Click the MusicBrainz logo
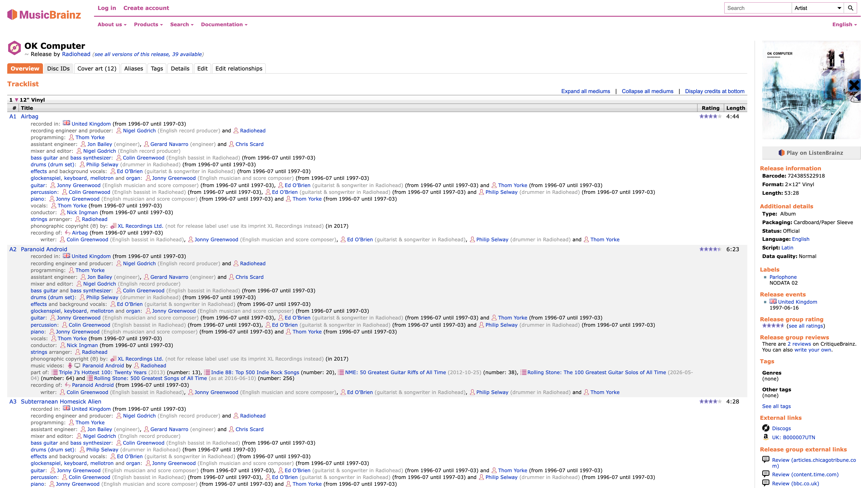Image resolution: width=868 pixels, height=488 pixels. pos(44,14)
